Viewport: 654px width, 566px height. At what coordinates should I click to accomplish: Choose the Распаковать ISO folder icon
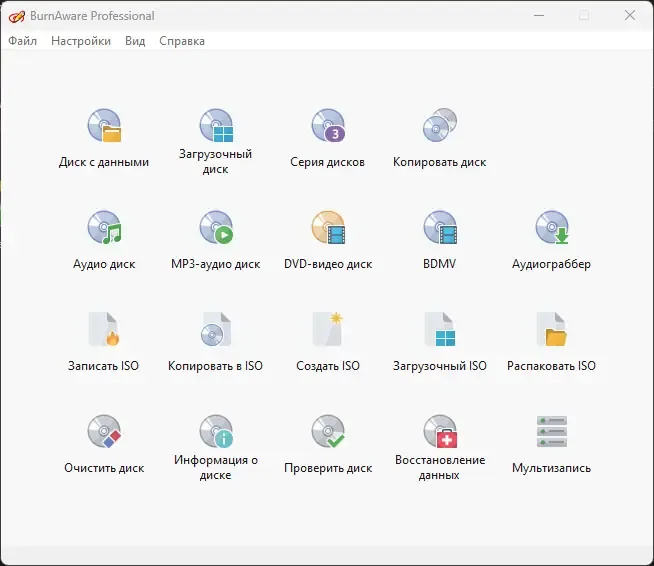551,329
